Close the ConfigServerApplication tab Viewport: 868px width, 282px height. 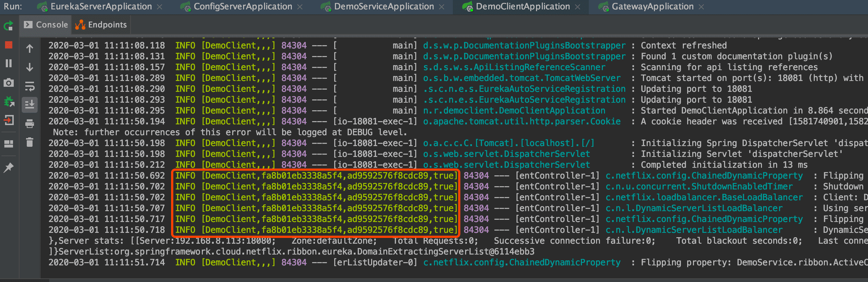point(300,7)
